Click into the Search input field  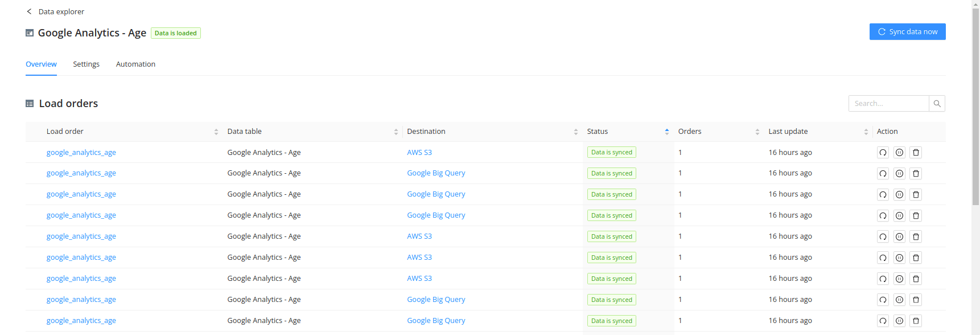pos(888,104)
